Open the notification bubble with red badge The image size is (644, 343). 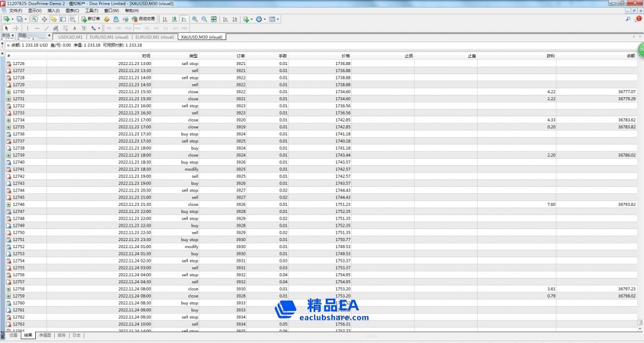637,19
